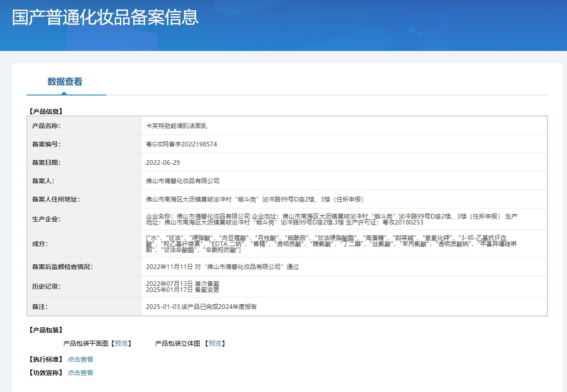This screenshot has width=567, height=392.
Task: Click history entry 2025年01月17日 备案变更
Action: [x=182, y=290]
